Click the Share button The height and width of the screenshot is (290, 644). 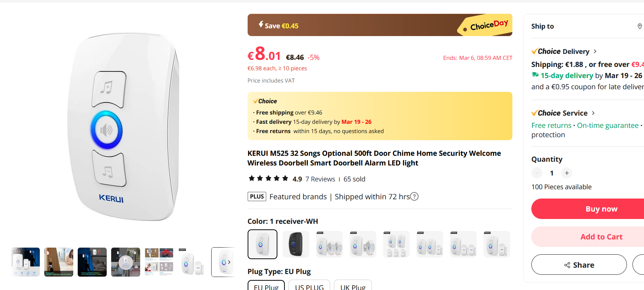pyautogui.click(x=579, y=265)
